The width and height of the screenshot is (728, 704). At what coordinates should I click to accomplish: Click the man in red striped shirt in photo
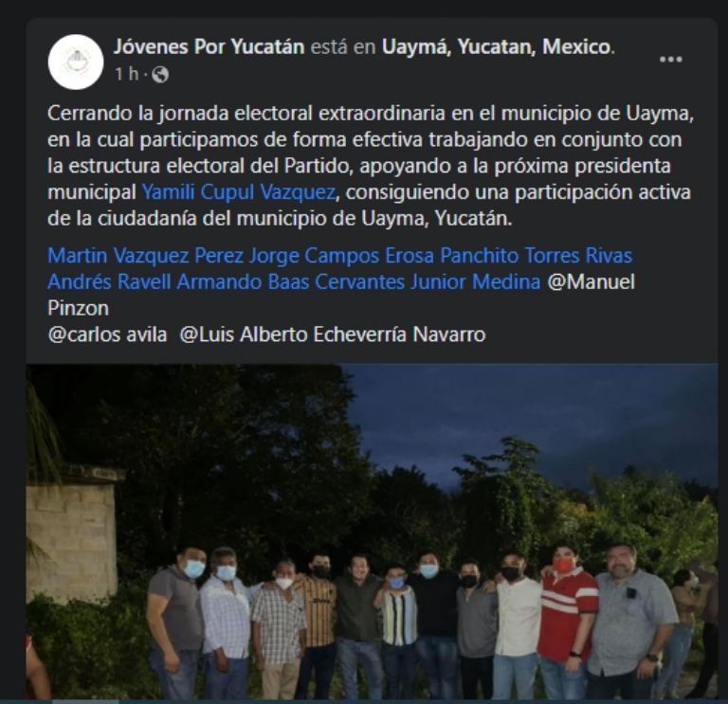567,620
